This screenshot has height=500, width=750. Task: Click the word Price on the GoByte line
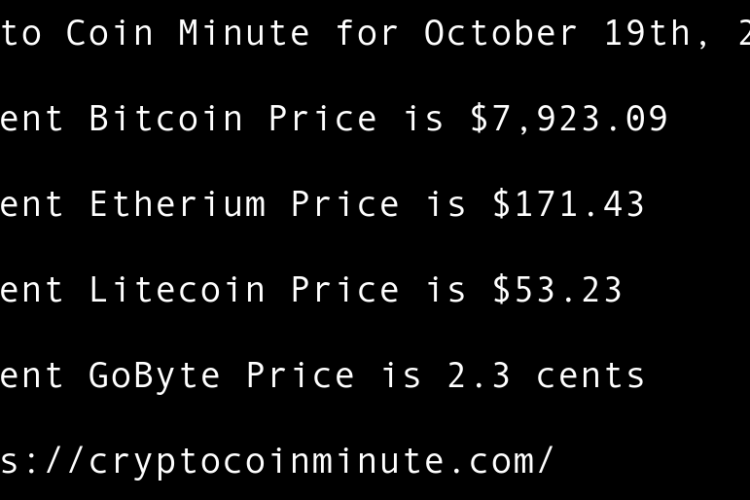pos(300,375)
